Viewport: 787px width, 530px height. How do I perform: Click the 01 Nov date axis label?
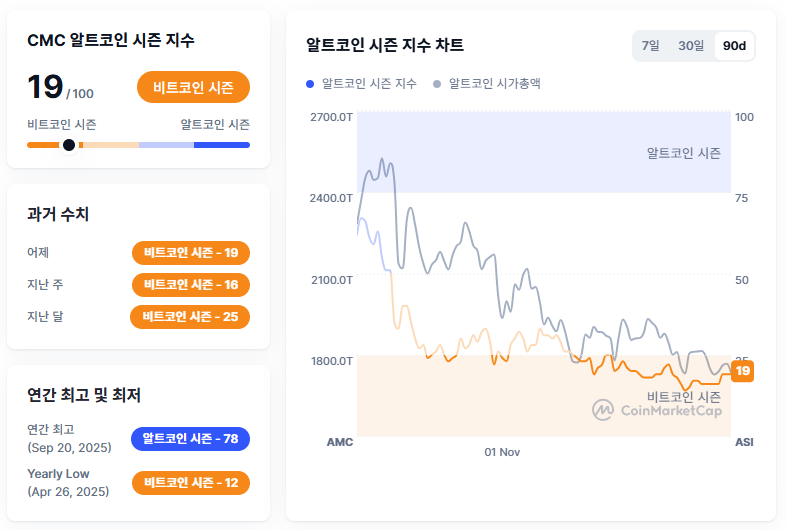pos(502,452)
